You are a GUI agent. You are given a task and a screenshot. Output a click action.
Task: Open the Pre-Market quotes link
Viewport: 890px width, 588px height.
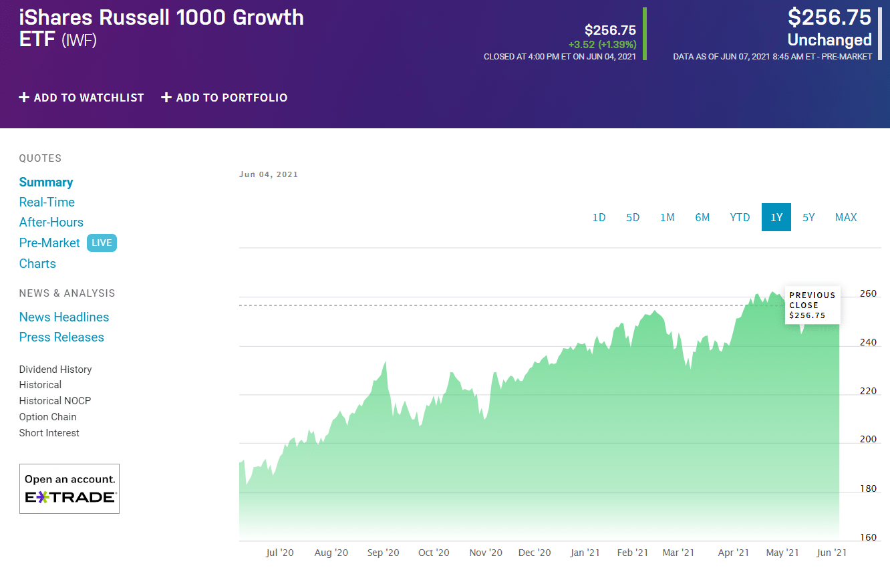pyautogui.click(x=49, y=243)
